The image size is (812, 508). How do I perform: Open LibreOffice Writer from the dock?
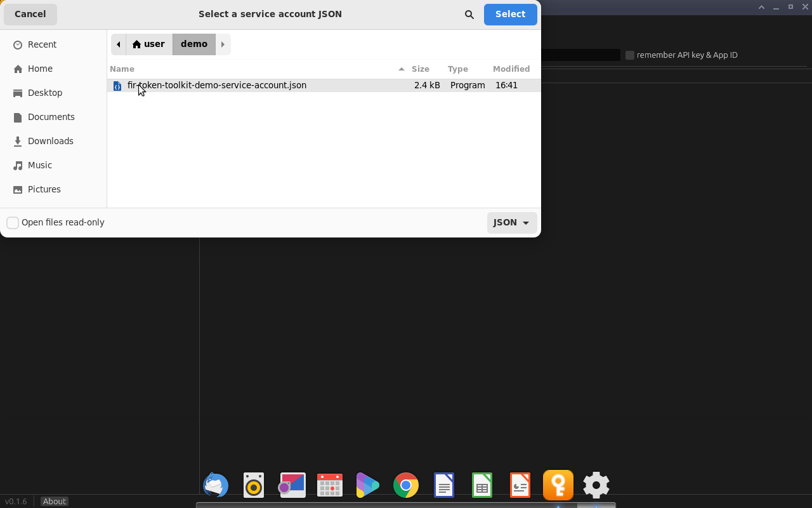[444, 485]
